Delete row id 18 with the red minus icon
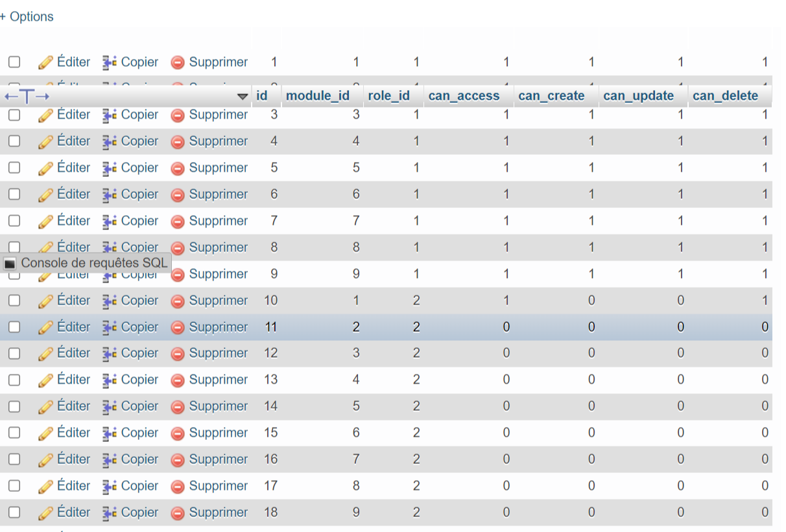786x532 pixels. (x=178, y=513)
